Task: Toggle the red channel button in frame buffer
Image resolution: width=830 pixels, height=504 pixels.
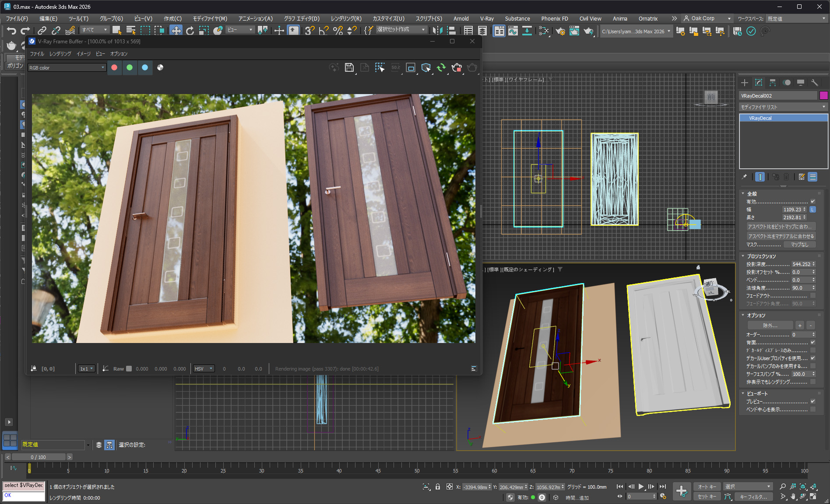Action: 114,67
